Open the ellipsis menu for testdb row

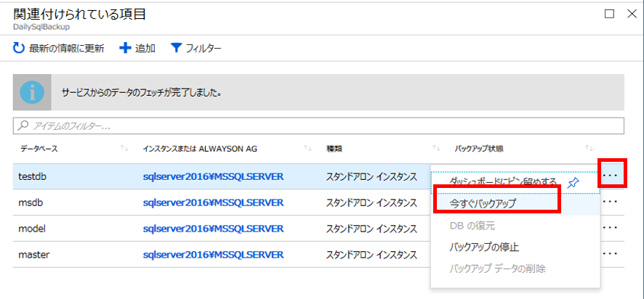click(611, 176)
